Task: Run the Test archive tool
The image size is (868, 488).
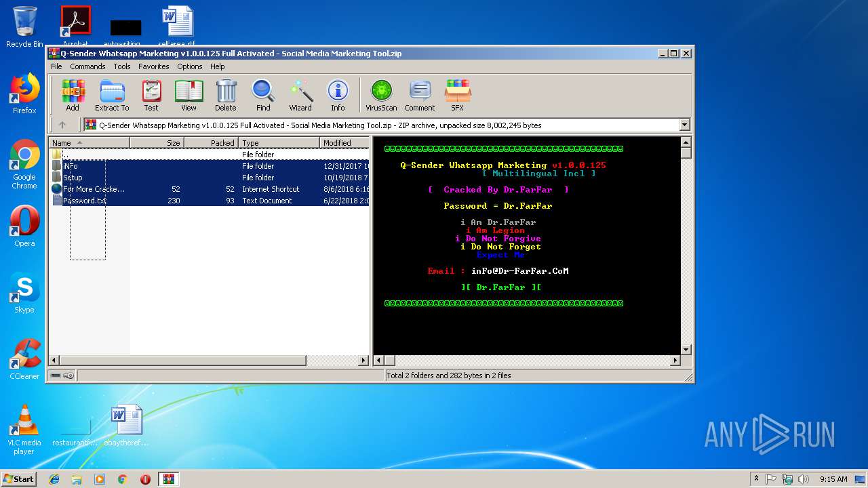Action: click(151, 96)
